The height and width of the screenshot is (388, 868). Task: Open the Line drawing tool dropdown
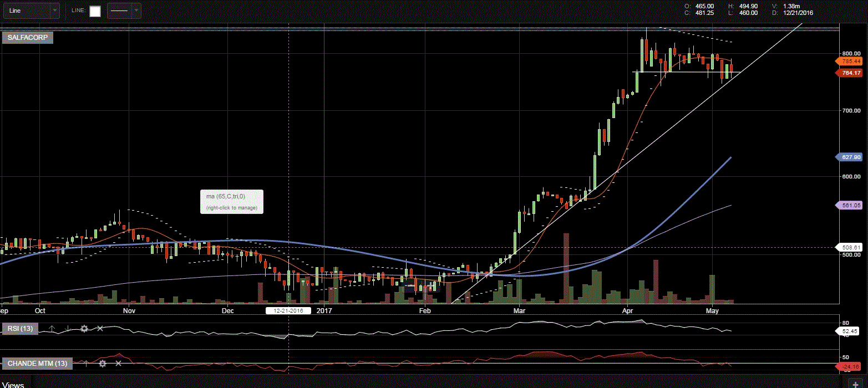(x=32, y=11)
